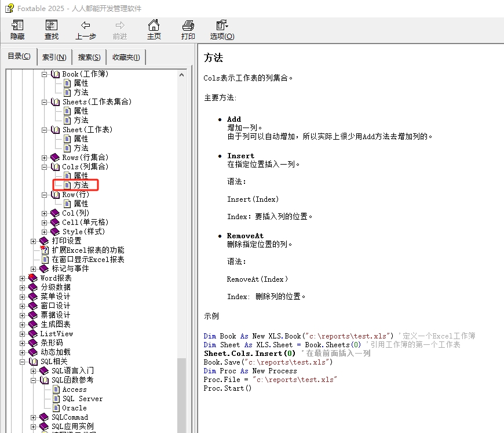Click the open-book icon beside SQL相关
The image size is (504, 433).
(x=34, y=362)
